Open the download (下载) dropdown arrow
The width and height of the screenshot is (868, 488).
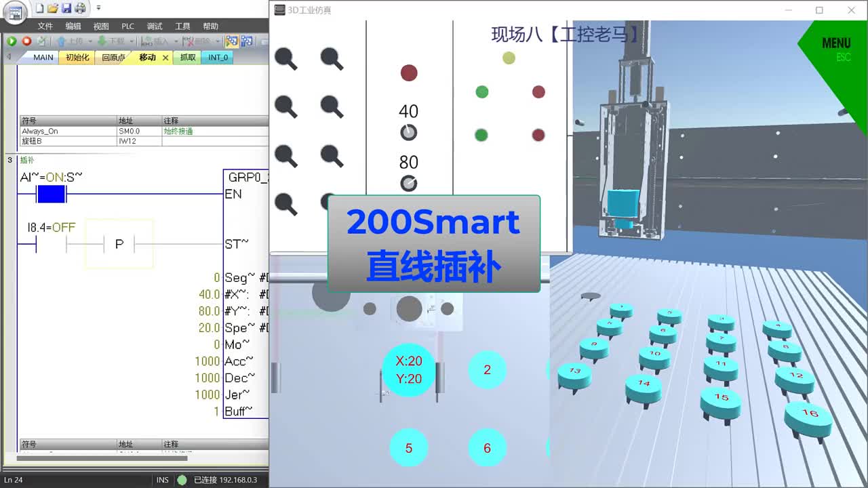point(132,41)
